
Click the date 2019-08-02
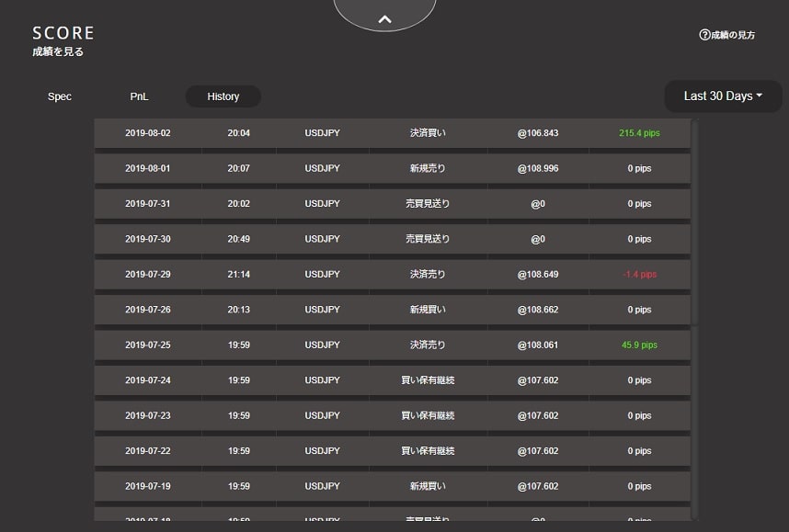click(x=148, y=133)
